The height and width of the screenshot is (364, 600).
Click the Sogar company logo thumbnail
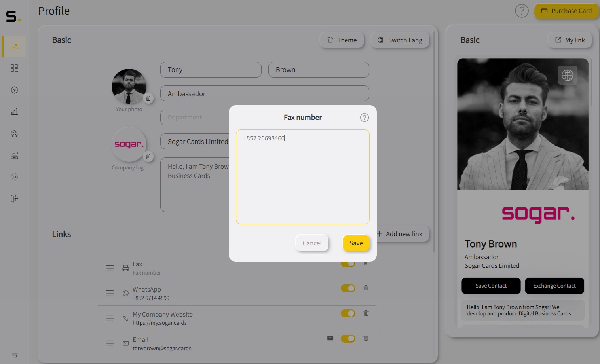coord(129,144)
